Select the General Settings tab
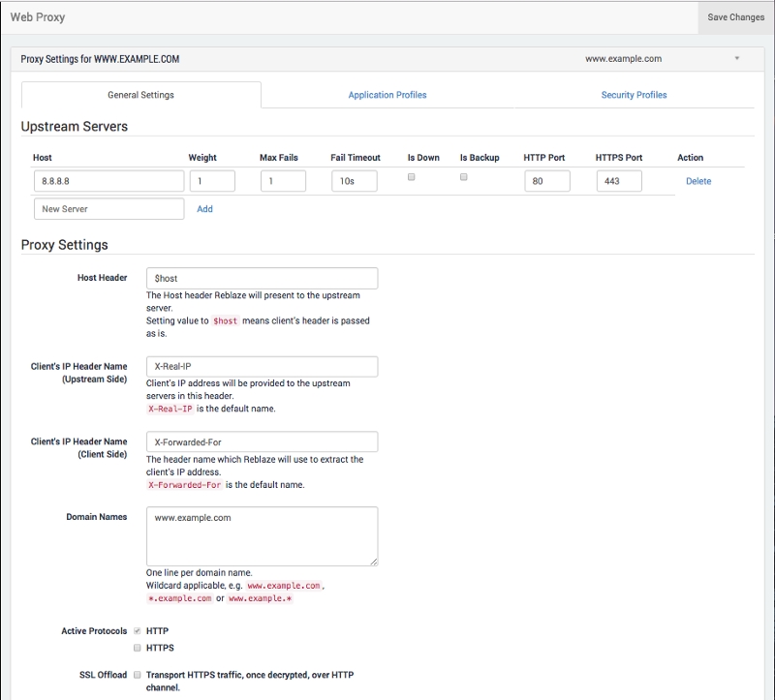775x700 pixels. pyautogui.click(x=141, y=95)
